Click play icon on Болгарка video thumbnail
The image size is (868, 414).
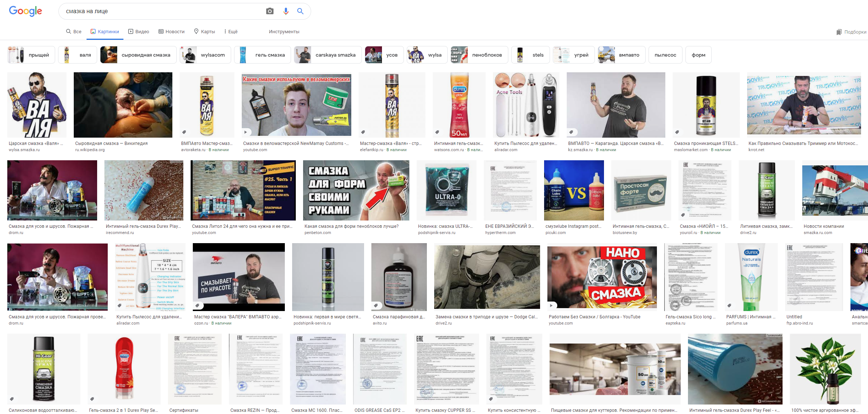pos(551,305)
